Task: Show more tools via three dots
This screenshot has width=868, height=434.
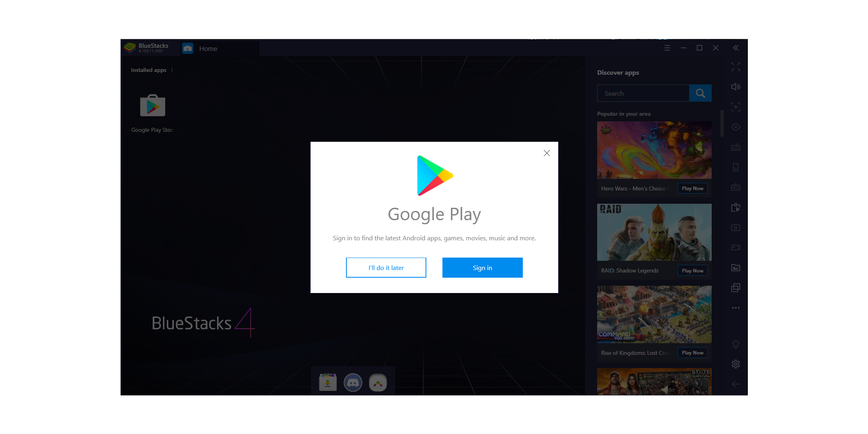Action: [x=735, y=308]
